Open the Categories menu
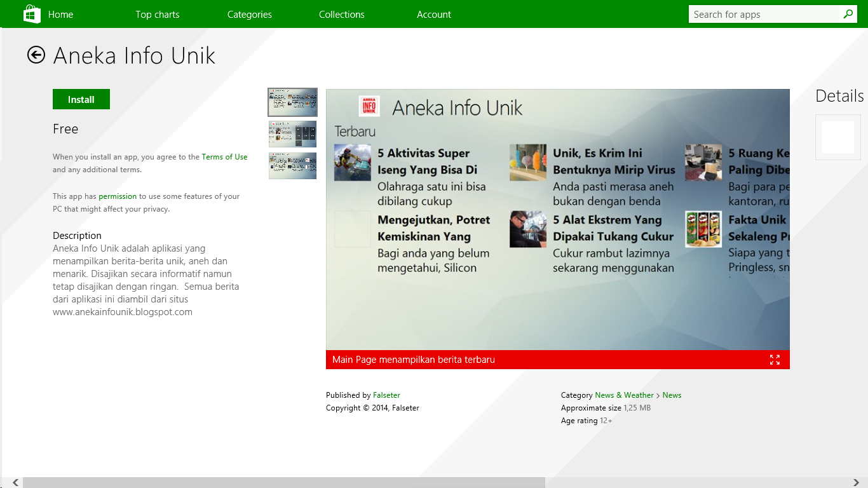Image resolution: width=868 pixels, height=488 pixels. (x=250, y=14)
